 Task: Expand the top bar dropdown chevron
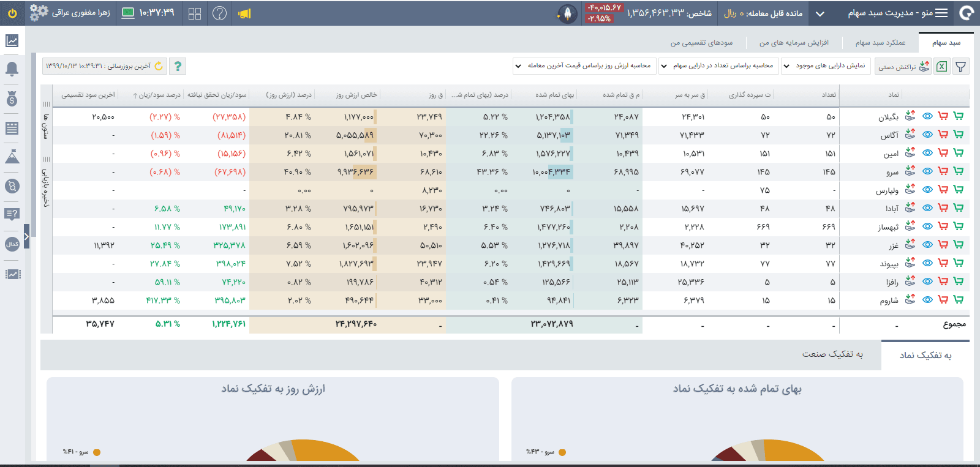(820, 13)
